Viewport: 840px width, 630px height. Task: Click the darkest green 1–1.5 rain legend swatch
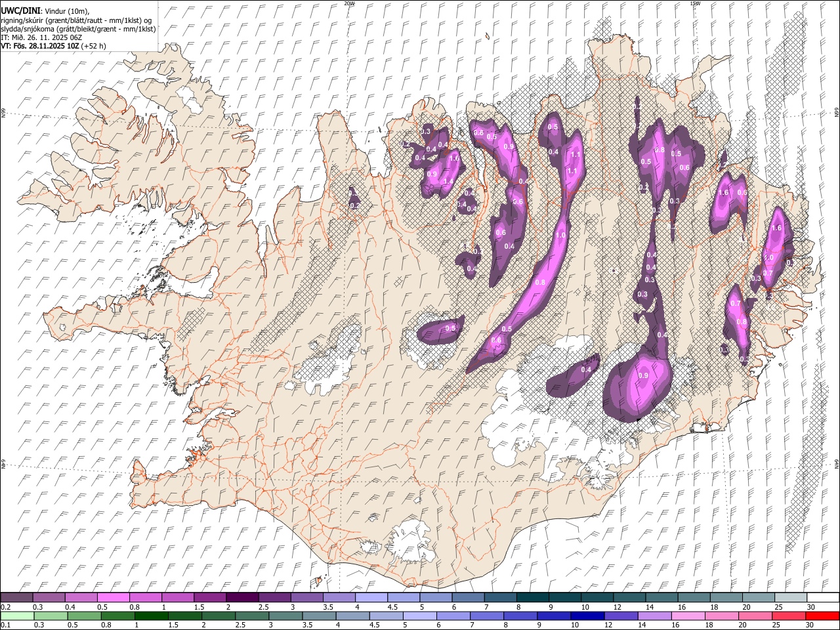click(x=152, y=616)
